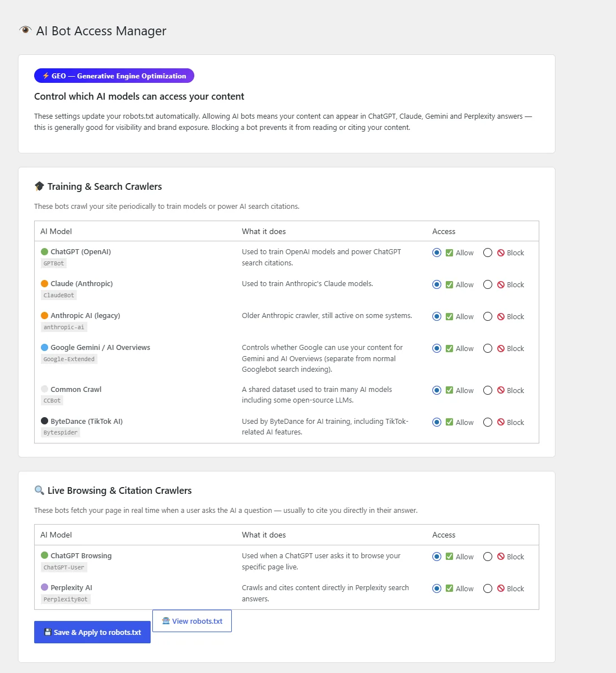The width and height of the screenshot is (616, 673).
Task: Click the ClaudeBot user-agent tag
Action: (x=59, y=295)
